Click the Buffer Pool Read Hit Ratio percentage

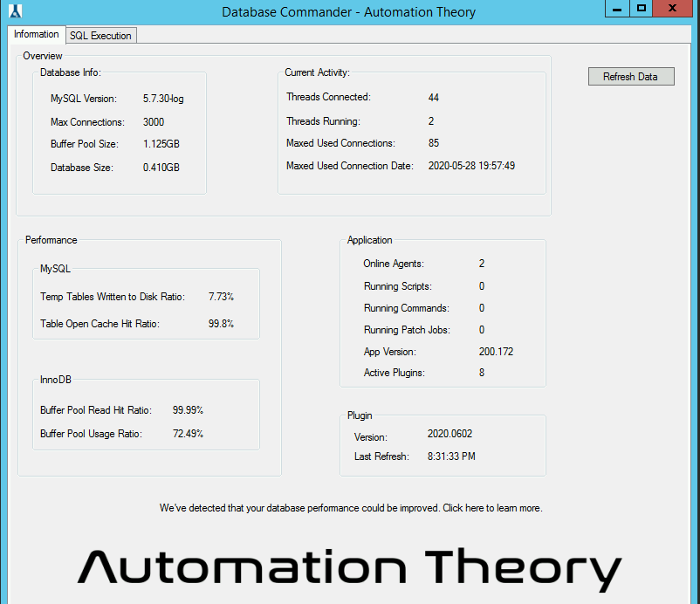(188, 410)
